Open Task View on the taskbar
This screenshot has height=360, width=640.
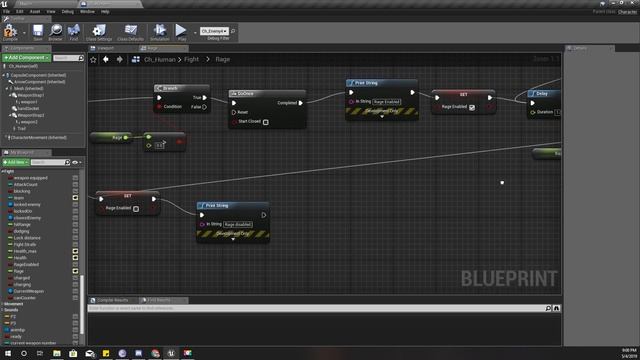(40, 353)
